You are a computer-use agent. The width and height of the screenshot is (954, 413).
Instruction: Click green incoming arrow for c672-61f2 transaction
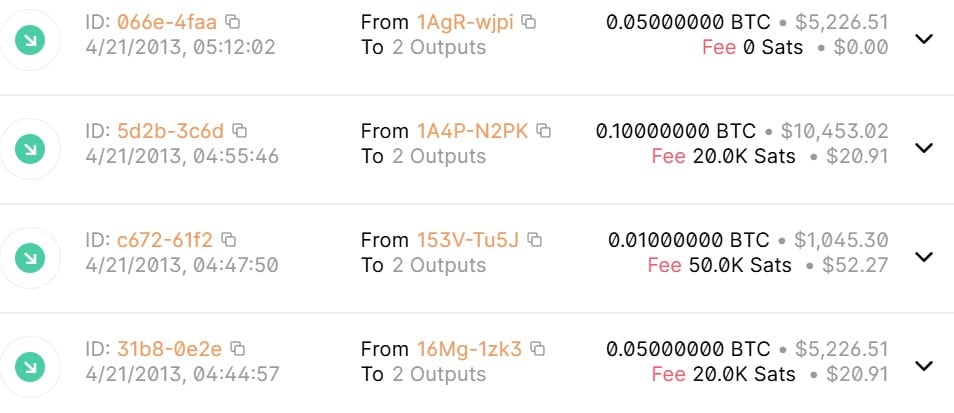[30, 258]
